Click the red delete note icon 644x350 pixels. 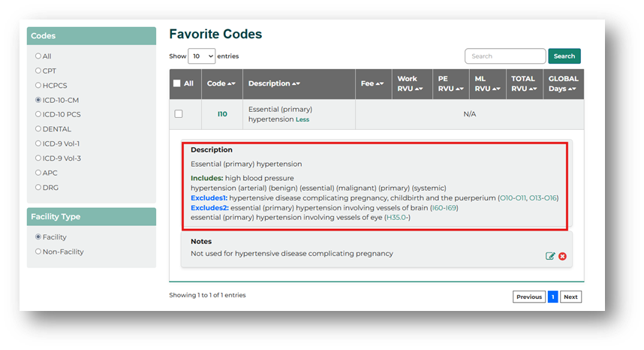coord(562,256)
